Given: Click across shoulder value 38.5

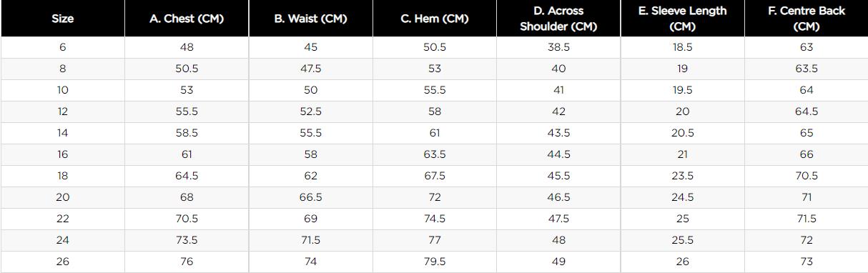Looking at the screenshot, I should (x=558, y=47).
